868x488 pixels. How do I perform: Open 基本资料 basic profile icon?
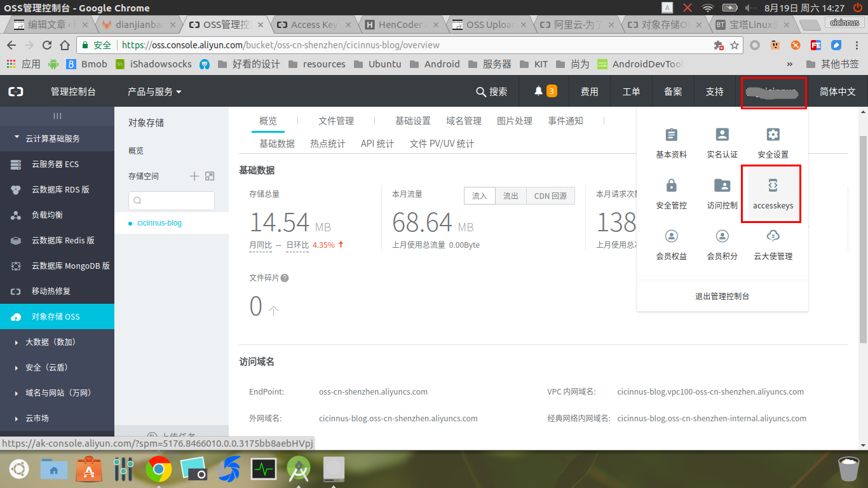pyautogui.click(x=671, y=135)
